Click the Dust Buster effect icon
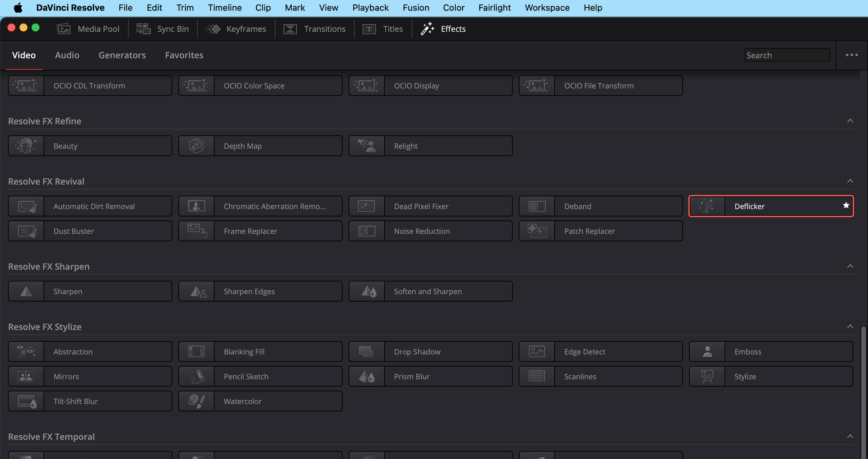Screen dimensions: 868x459 click(x=26, y=231)
